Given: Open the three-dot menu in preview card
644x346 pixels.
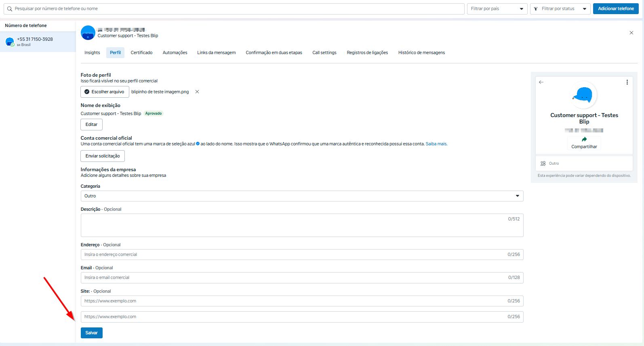Looking at the screenshot, I should coord(627,82).
